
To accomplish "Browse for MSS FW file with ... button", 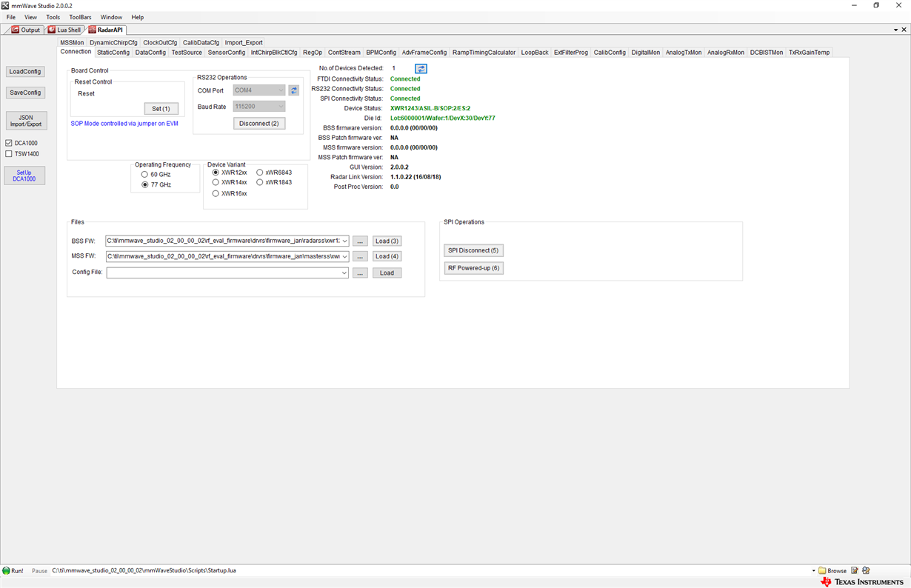I will click(360, 257).
